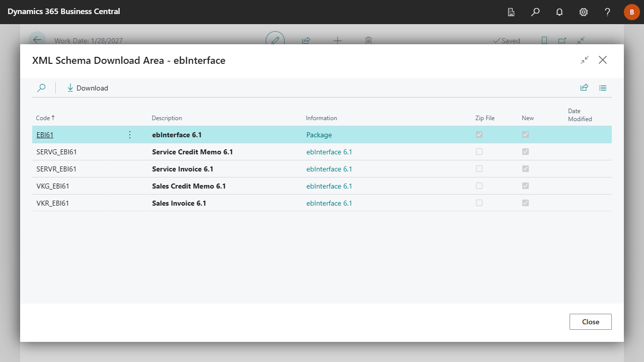Click the search icon in the dialog toolbar
Screen dimensions: 644x362
click(41, 88)
